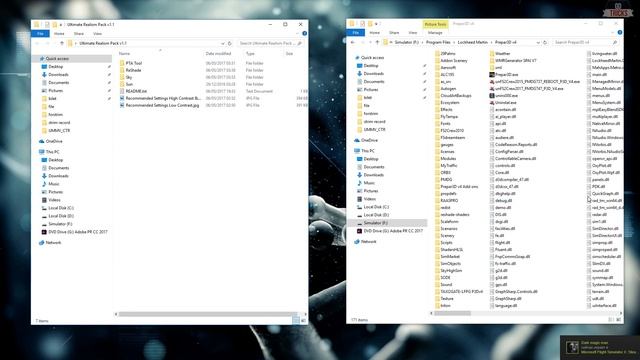640x360 pixels.
Task: Open View tab in left Explorer window
Action: (x=97, y=33)
